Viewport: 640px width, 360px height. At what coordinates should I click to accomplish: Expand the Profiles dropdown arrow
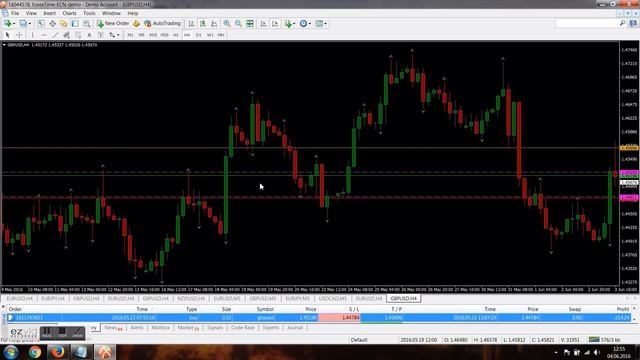pos(30,24)
